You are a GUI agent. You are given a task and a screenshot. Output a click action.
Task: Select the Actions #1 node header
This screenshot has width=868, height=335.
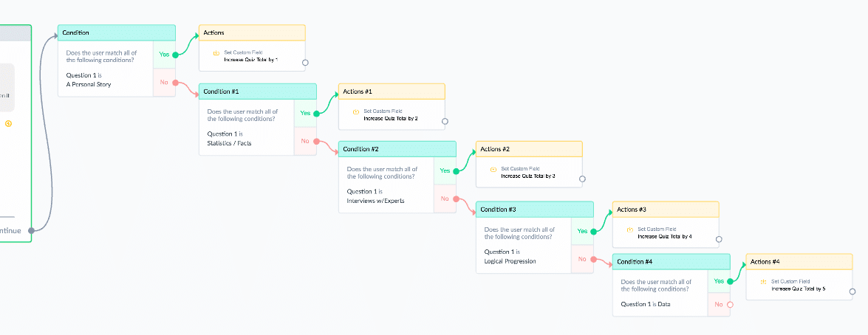[x=392, y=91]
